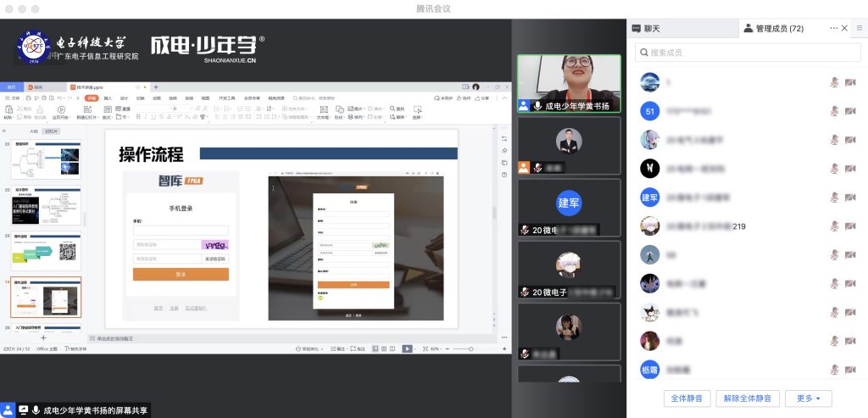Expand the 更多 dropdown in member panel
868x418 pixels.
click(809, 398)
